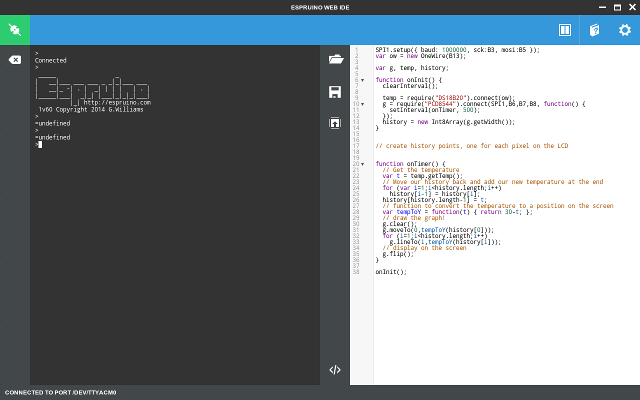The image size is (640, 400).
Task: Click the 'var t = temp.getTemp();' line
Action: coord(422,176)
